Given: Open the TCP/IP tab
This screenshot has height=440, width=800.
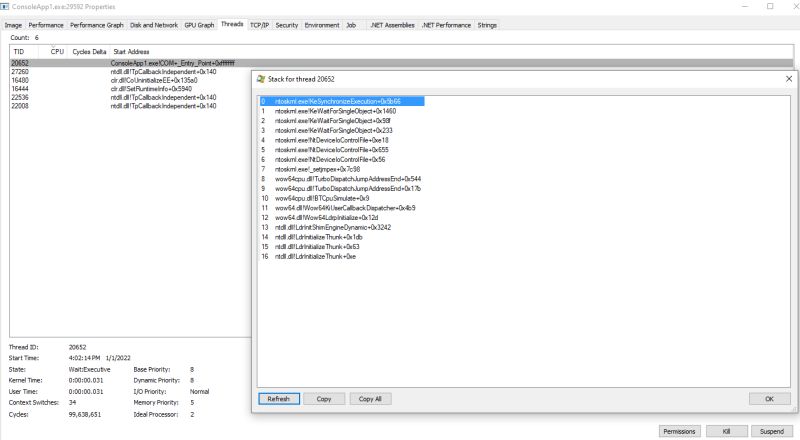Looking at the screenshot, I should pyautogui.click(x=260, y=25).
